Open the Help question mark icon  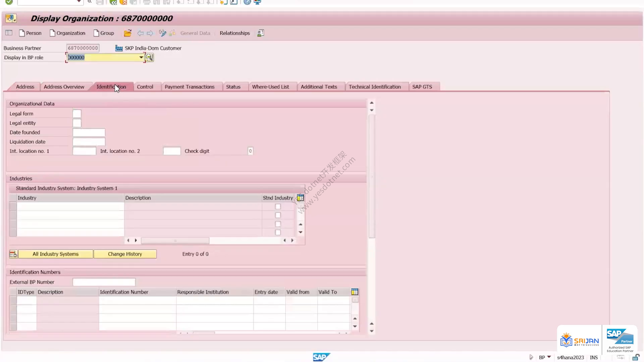click(247, 2)
